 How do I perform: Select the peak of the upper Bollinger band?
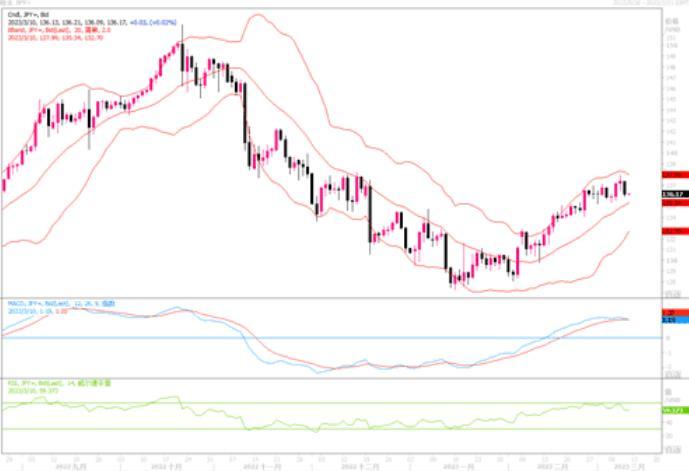260,15
